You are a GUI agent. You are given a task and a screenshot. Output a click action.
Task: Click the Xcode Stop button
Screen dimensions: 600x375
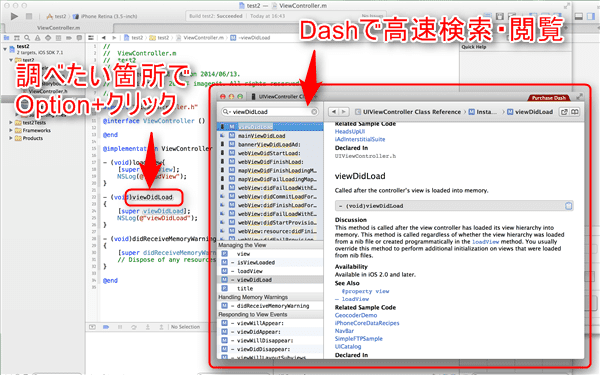29,16
